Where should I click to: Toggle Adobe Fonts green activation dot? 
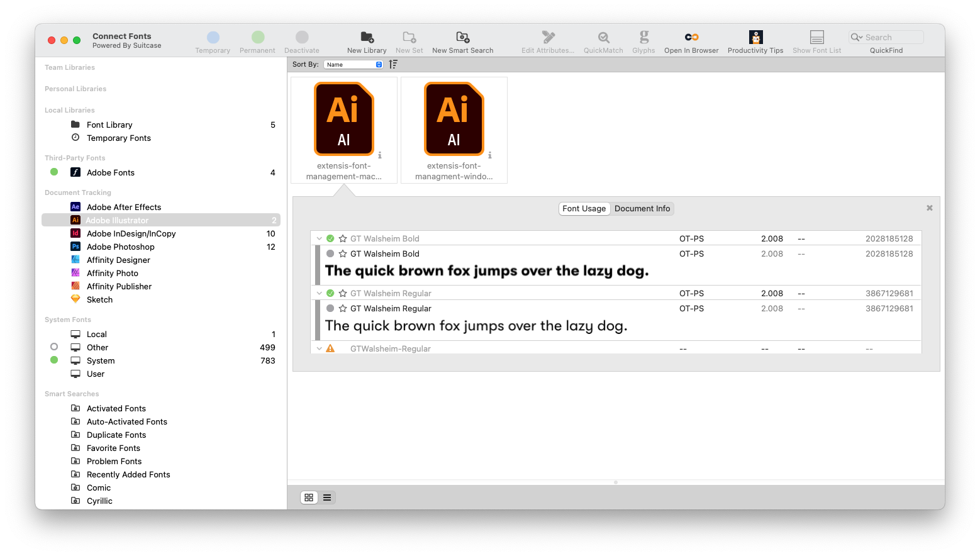(54, 172)
